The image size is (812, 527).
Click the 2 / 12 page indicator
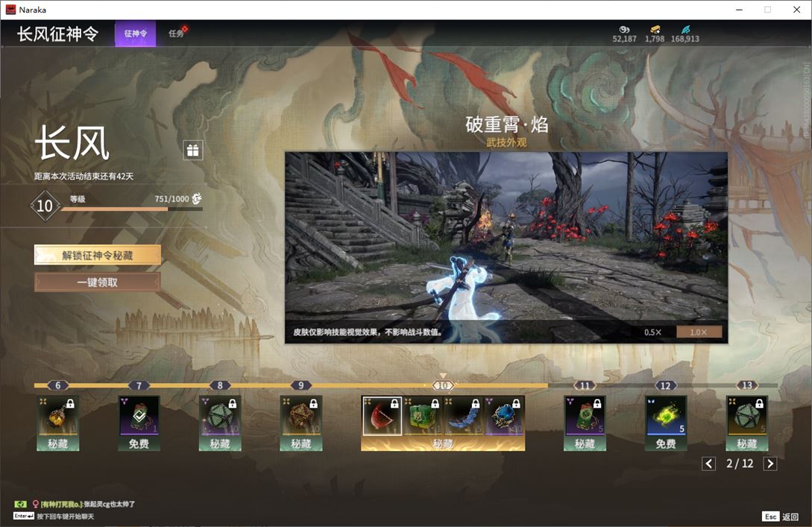[x=740, y=464]
